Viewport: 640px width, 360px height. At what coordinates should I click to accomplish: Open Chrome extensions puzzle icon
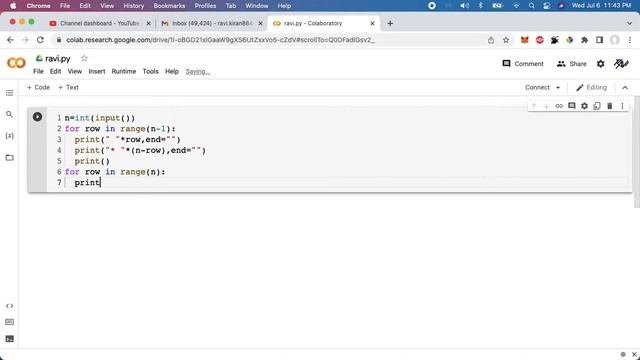584,40
